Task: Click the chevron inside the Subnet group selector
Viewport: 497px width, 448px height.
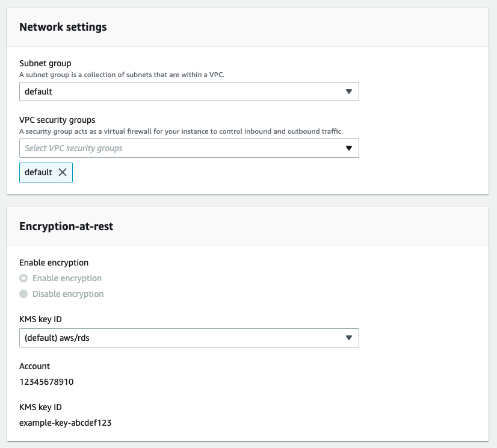Action: click(350, 92)
